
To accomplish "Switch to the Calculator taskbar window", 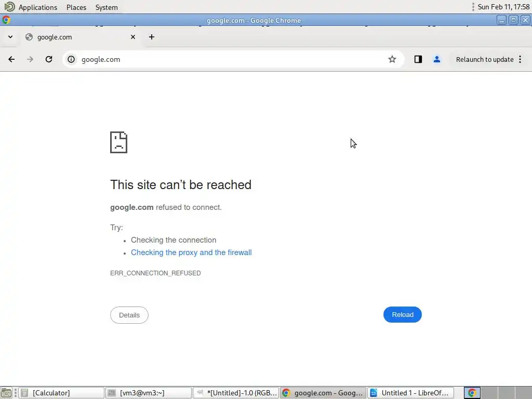I will [x=61, y=393].
